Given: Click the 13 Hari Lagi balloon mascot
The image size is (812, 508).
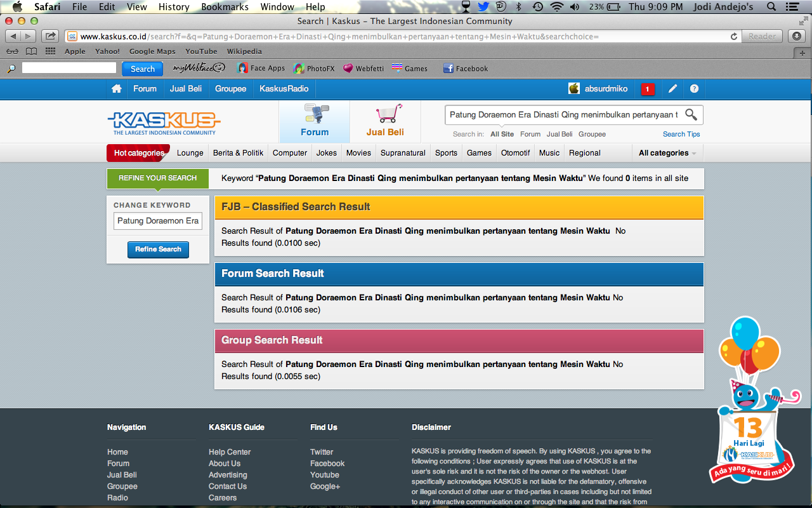Looking at the screenshot, I should pos(752,400).
